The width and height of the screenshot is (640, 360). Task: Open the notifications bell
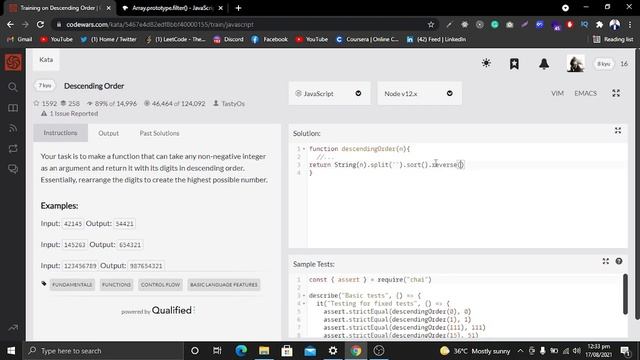pyautogui.click(x=544, y=64)
